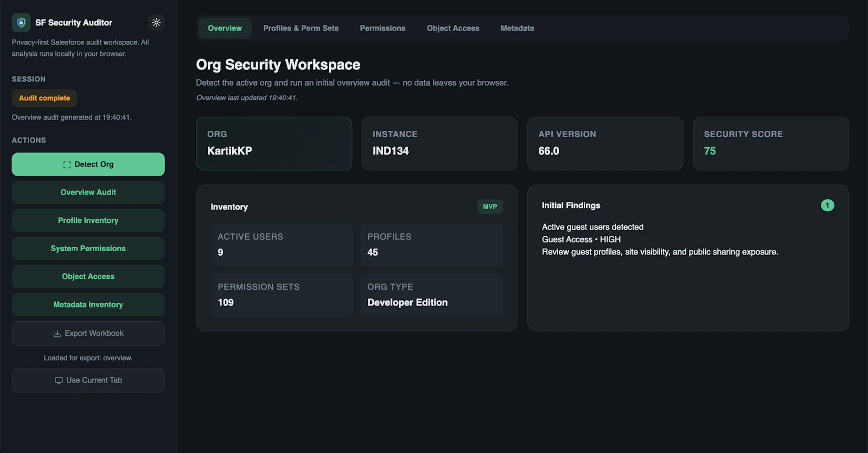Click the Export Workbook button

[88, 333]
